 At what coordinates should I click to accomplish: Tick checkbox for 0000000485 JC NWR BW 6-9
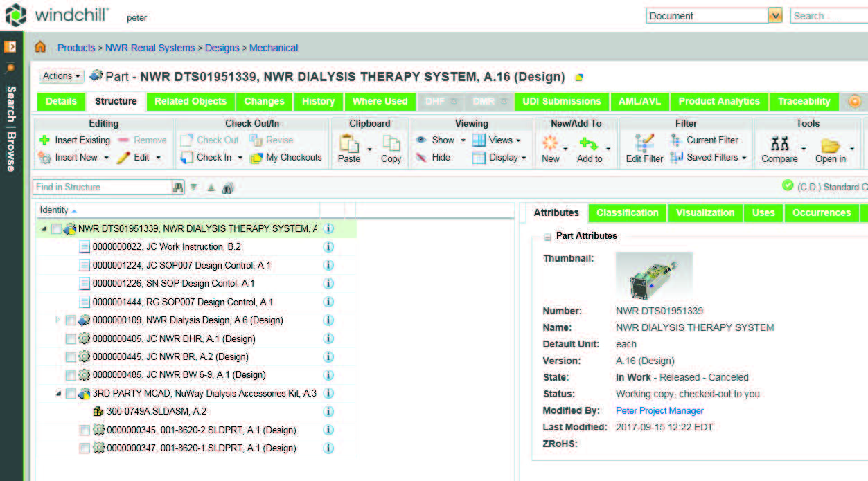tap(70, 375)
